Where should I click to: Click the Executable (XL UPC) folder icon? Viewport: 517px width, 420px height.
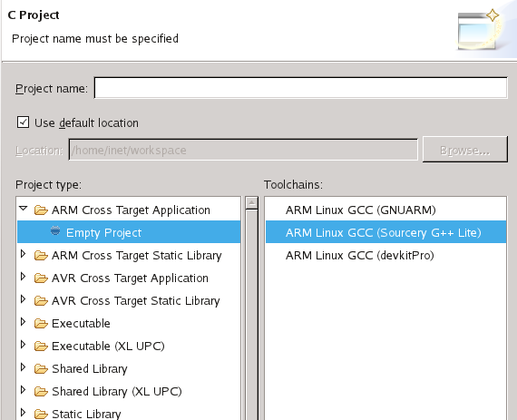41,347
